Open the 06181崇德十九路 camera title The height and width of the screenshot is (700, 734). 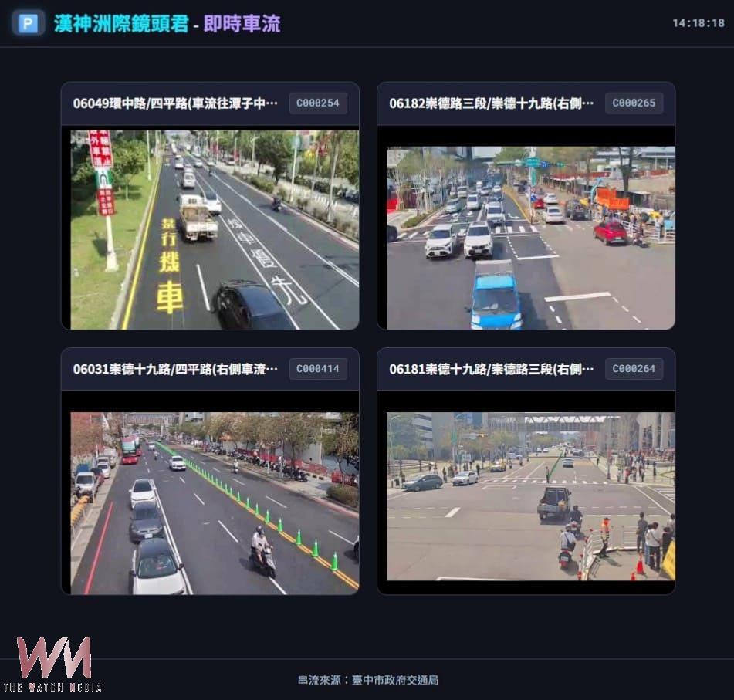click(x=491, y=369)
